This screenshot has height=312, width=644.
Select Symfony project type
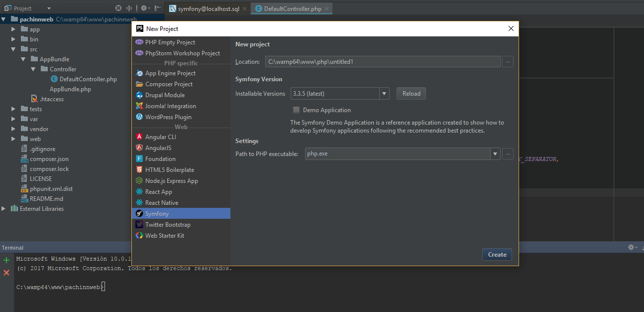(181, 214)
